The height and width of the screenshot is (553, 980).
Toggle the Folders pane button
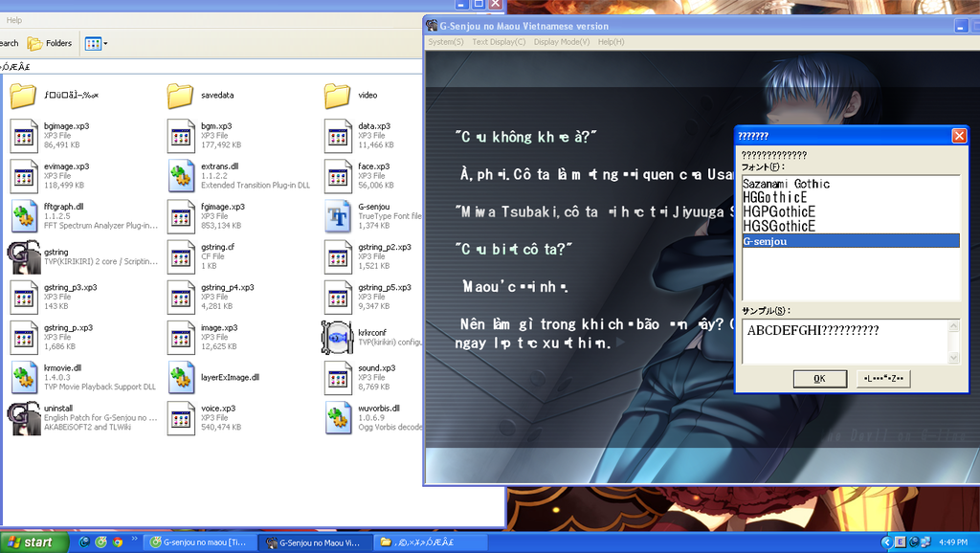point(50,43)
